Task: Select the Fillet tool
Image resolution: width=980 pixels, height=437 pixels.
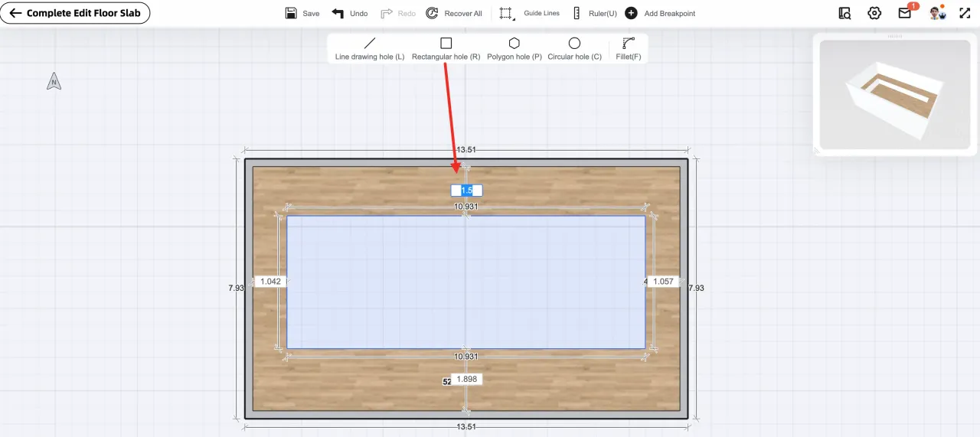Action: coord(629,49)
